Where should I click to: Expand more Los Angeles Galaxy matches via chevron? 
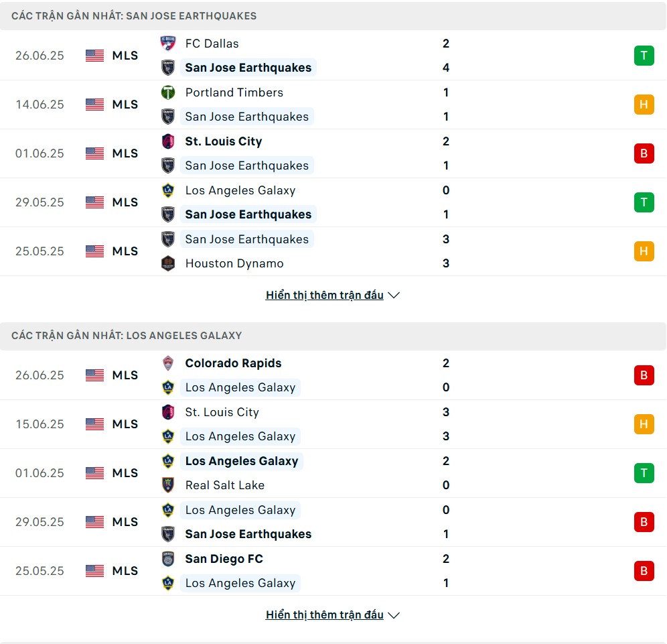point(394,615)
